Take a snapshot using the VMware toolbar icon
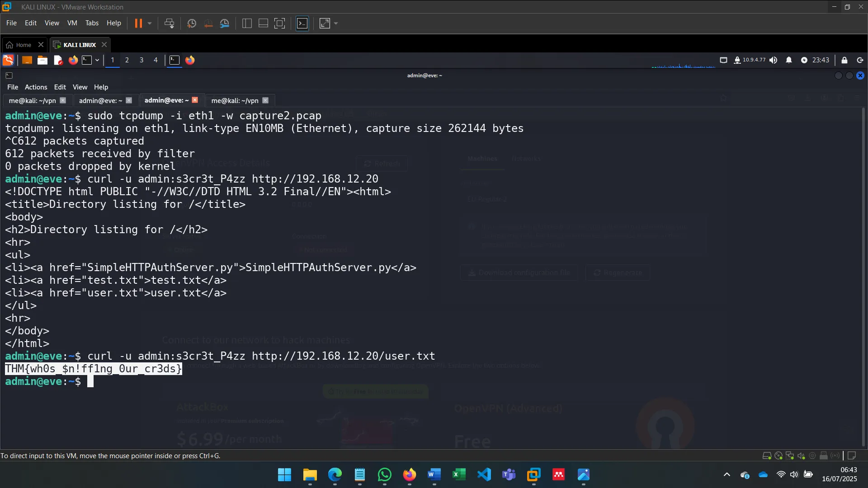Viewport: 868px width, 488px height. click(191, 23)
